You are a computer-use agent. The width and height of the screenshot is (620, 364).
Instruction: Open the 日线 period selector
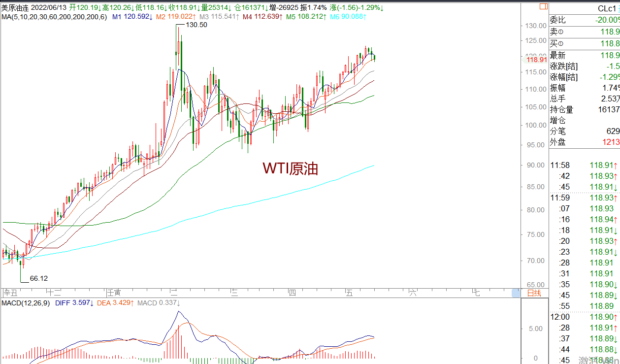[x=534, y=293]
